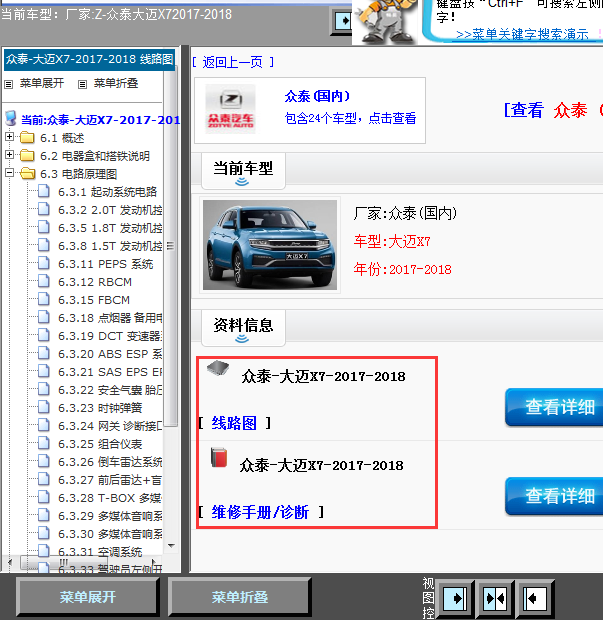603x620 pixels.
Task: Click bottom 菜单展开 button
Action: click(88, 597)
